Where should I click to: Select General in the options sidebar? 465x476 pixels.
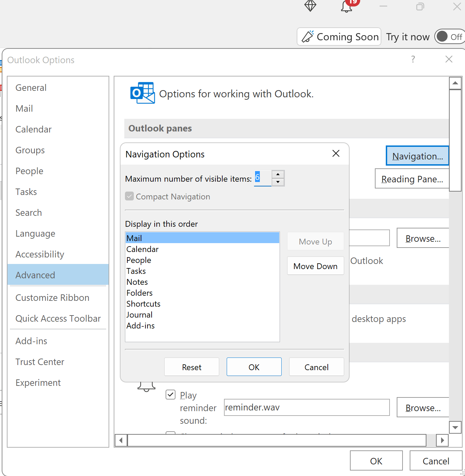tap(58, 88)
